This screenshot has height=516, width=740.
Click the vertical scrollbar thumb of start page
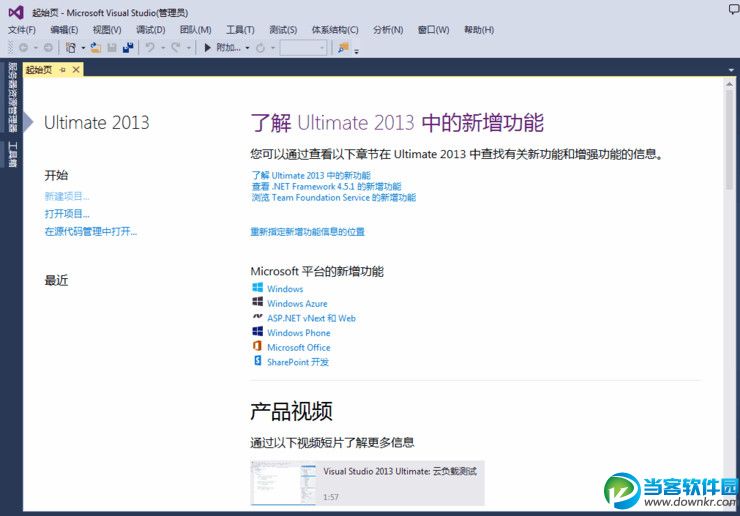tap(730, 139)
